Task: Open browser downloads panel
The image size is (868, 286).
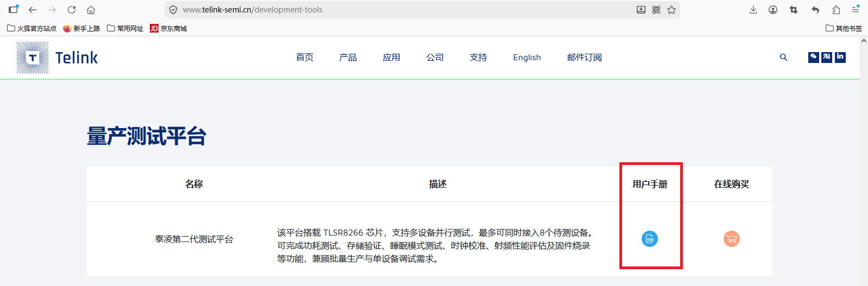Action: (x=753, y=10)
